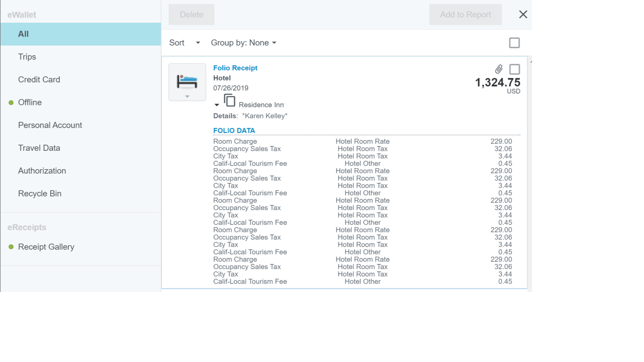Click green dot next to Offline
Screen dimensions: 644x362
coord(11,103)
